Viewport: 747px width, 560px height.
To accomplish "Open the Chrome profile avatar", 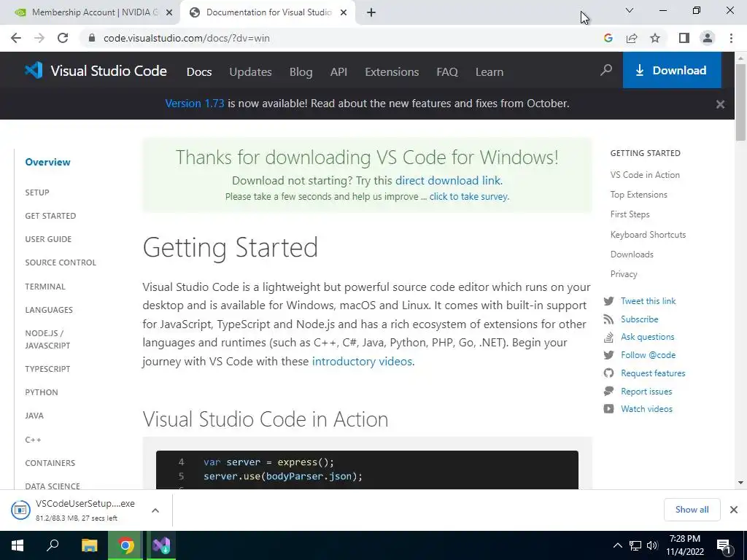I will pyautogui.click(x=708, y=38).
